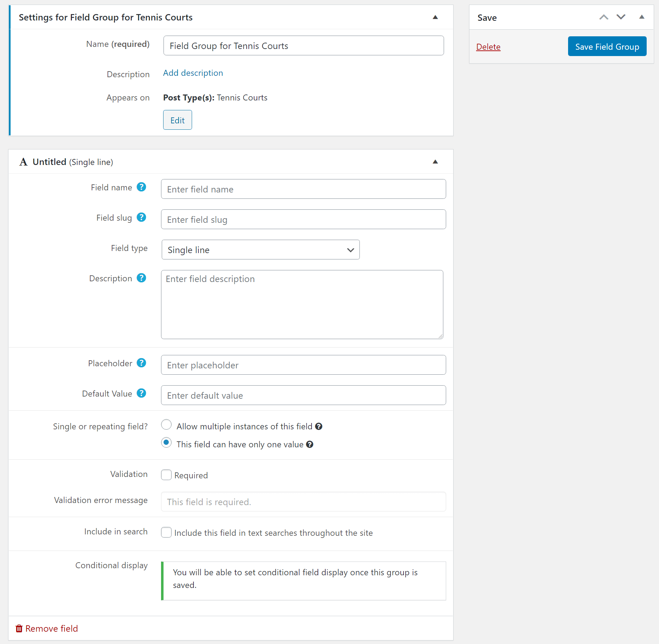Click the Save panel title
Viewport: 659px width, 644px height.
pos(487,18)
